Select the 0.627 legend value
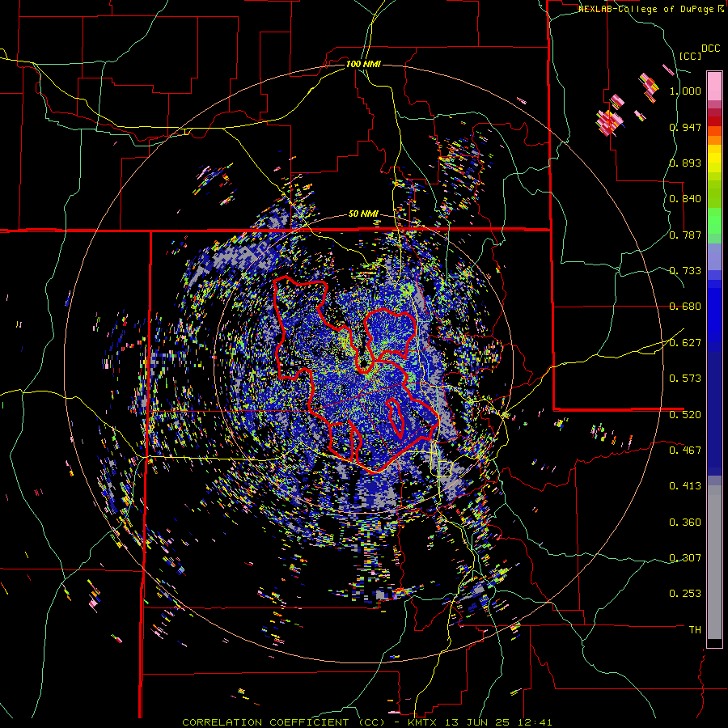This screenshot has height=728, width=728. click(x=685, y=343)
